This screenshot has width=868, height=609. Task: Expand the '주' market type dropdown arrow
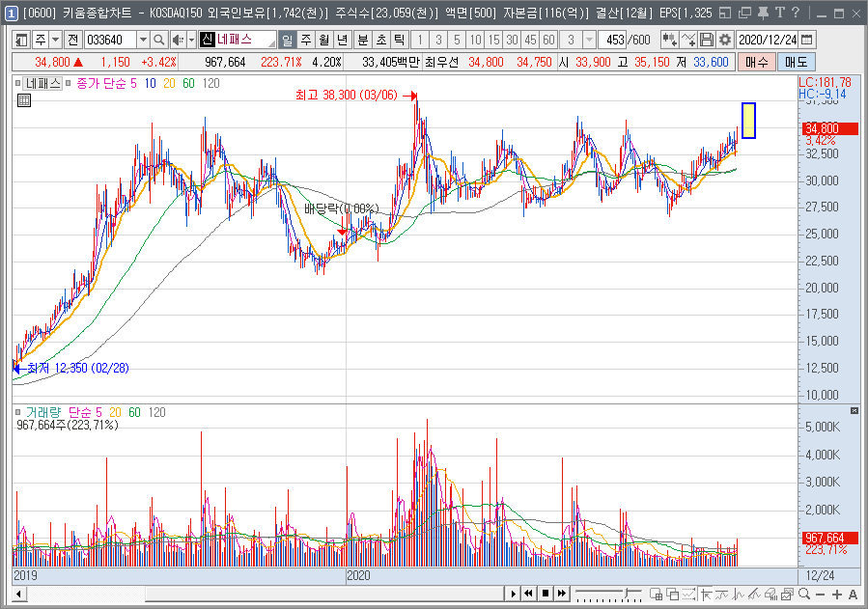[x=55, y=40]
